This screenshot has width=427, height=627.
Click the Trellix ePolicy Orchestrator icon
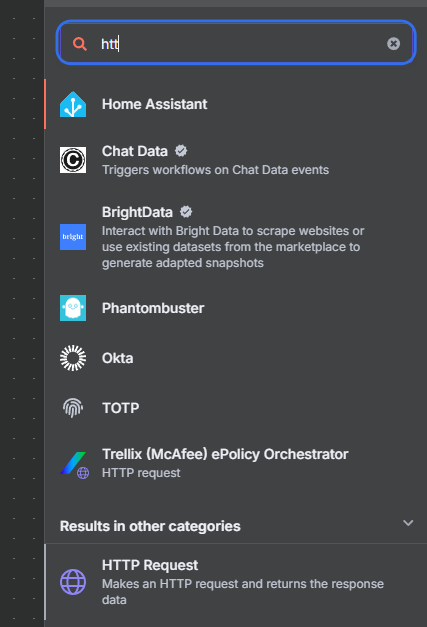pyautogui.click(x=74, y=465)
